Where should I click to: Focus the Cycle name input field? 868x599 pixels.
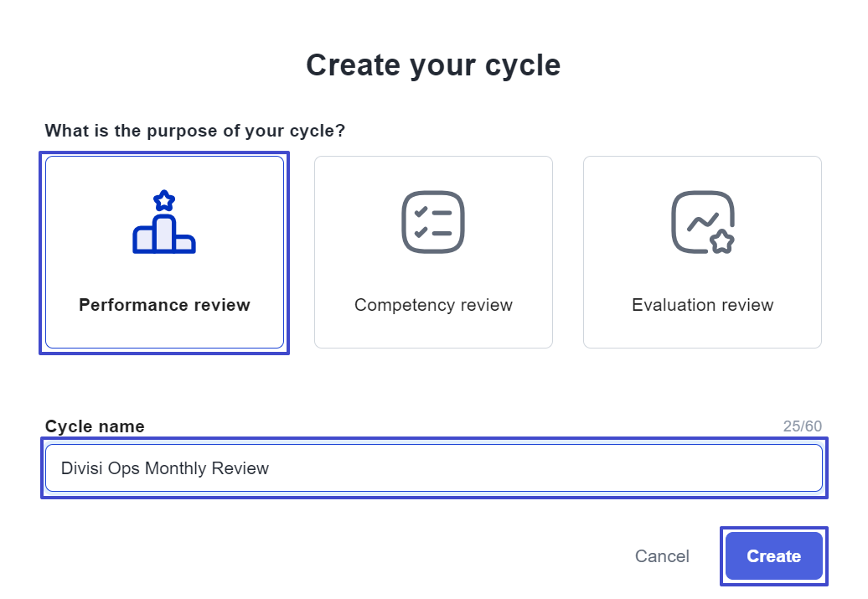point(433,467)
